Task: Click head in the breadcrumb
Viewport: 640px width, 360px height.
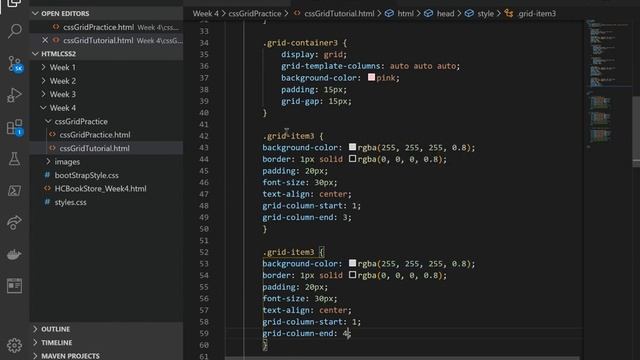Action: [445, 13]
